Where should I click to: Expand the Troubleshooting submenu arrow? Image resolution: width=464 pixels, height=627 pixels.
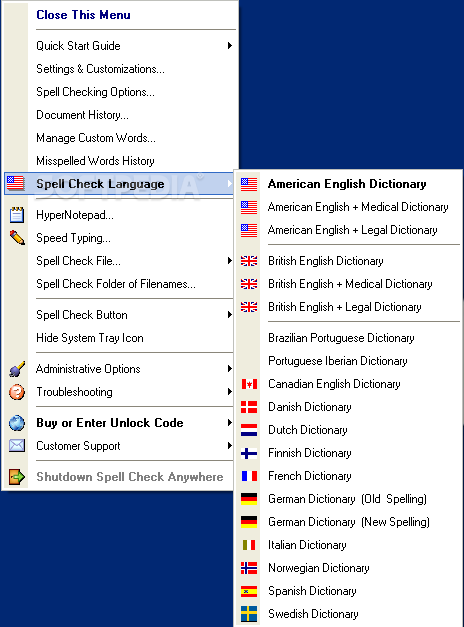[230, 392]
